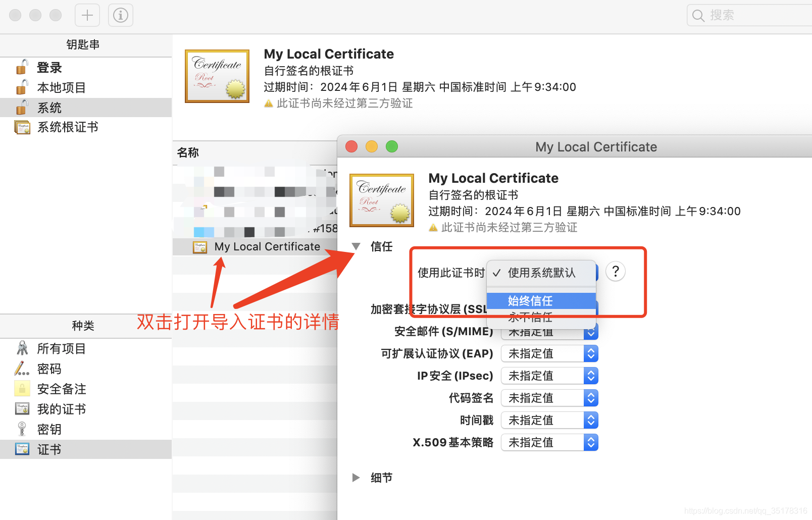Select the 本地项目 keychain padlock icon
The height and width of the screenshot is (520, 812).
(22, 87)
